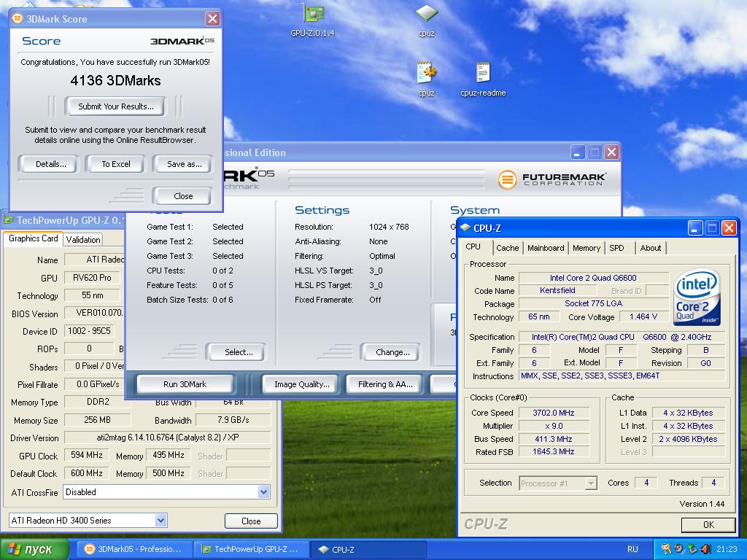Click Close in 3DMark Score dialog
Screen dimensions: 747x560
click(x=183, y=195)
